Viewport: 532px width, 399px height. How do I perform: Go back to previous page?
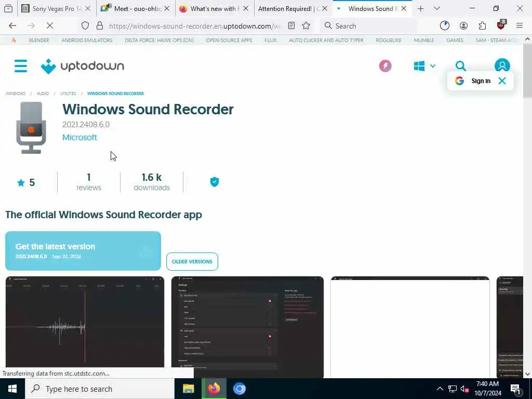coord(12,25)
